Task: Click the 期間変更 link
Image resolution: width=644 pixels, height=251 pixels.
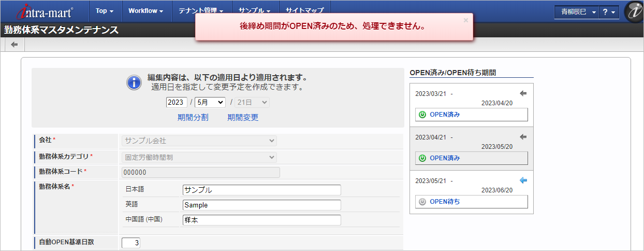Action: pos(243,118)
